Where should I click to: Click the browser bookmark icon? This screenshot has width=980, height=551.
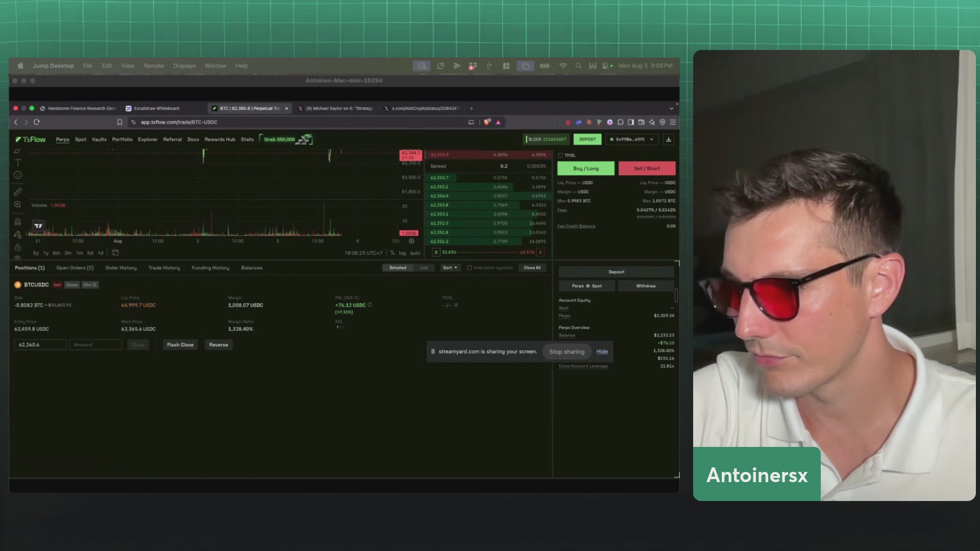pos(119,122)
